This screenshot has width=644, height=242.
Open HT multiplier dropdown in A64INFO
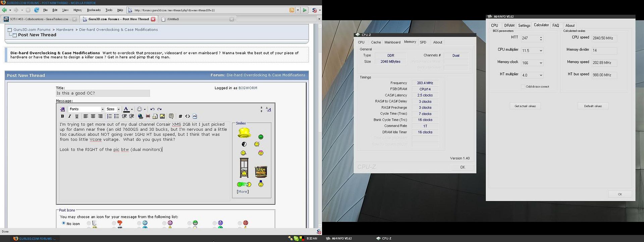coord(541,75)
